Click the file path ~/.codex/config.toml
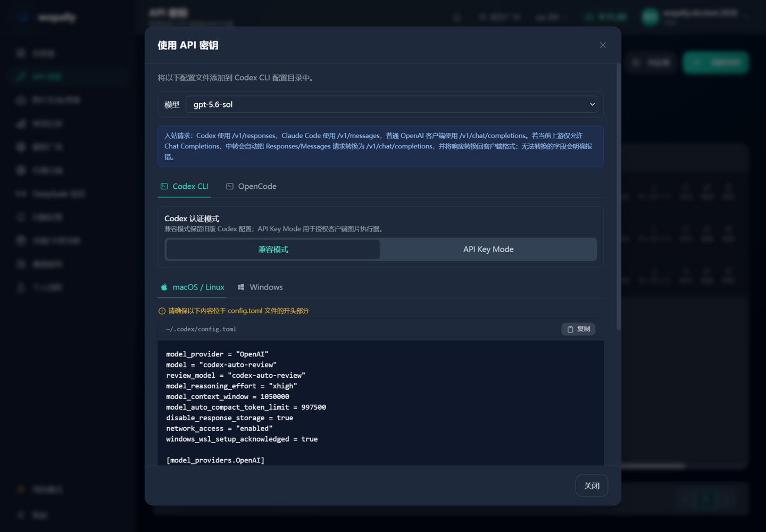This screenshot has height=532, width=766. click(x=201, y=329)
